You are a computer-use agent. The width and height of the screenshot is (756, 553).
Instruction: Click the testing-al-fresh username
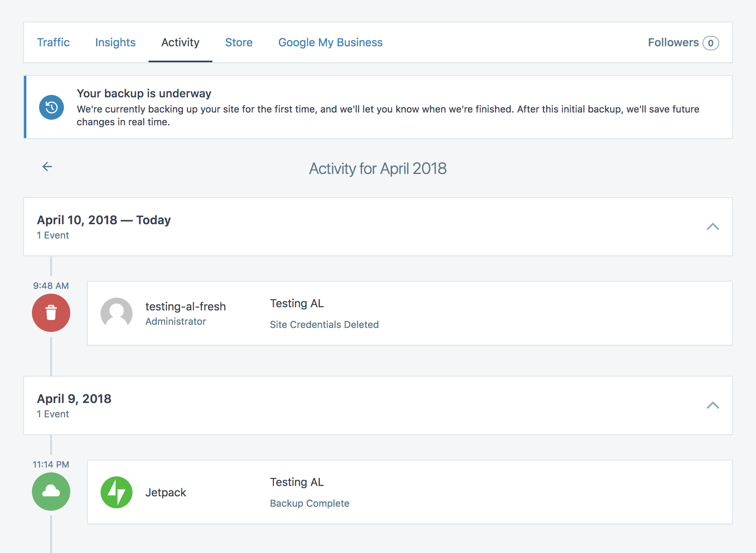pyautogui.click(x=185, y=306)
